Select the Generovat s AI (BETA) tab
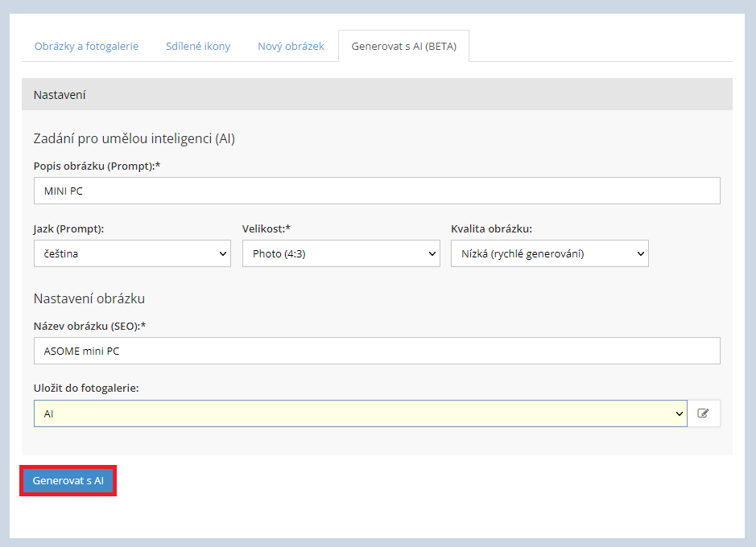The image size is (756, 547). tap(403, 47)
